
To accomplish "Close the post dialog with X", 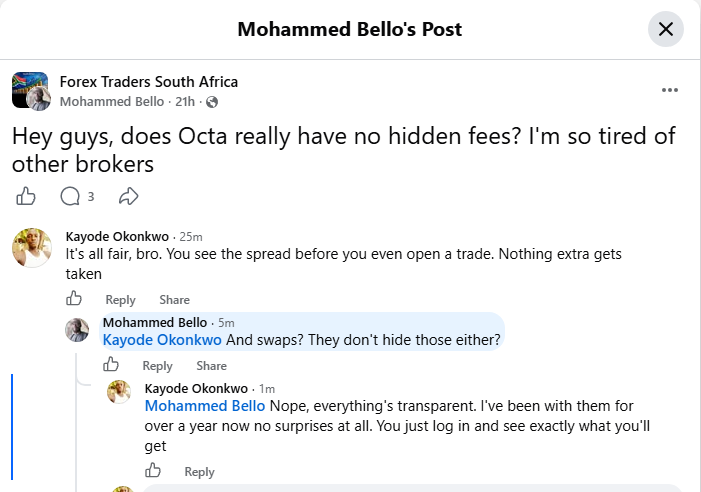I will (666, 29).
